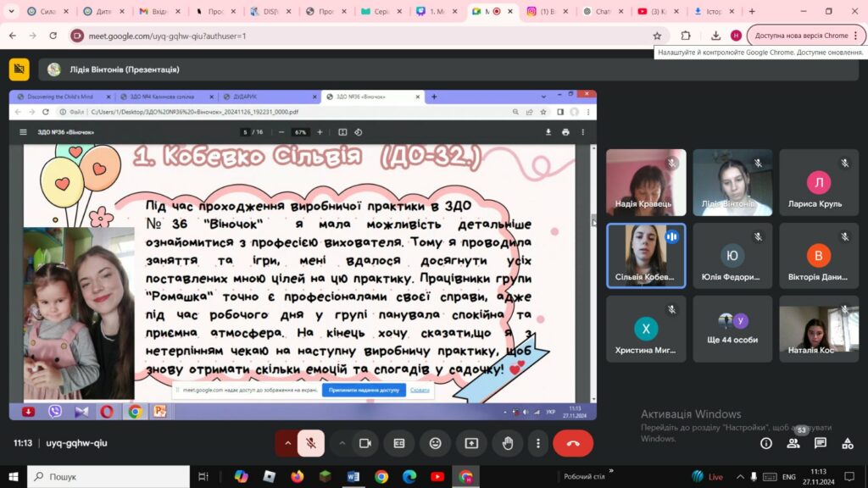Viewport: 868px width, 488px height.
Task: Click the Chrome update available button
Action: click(x=806, y=36)
